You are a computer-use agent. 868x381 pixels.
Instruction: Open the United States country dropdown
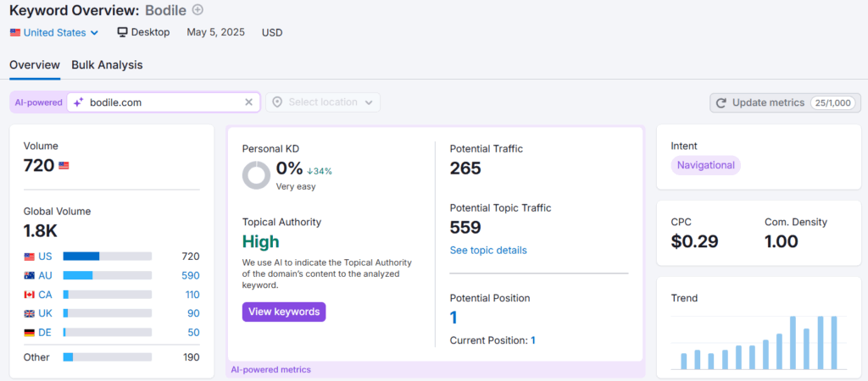pyautogui.click(x=54, y=33)
